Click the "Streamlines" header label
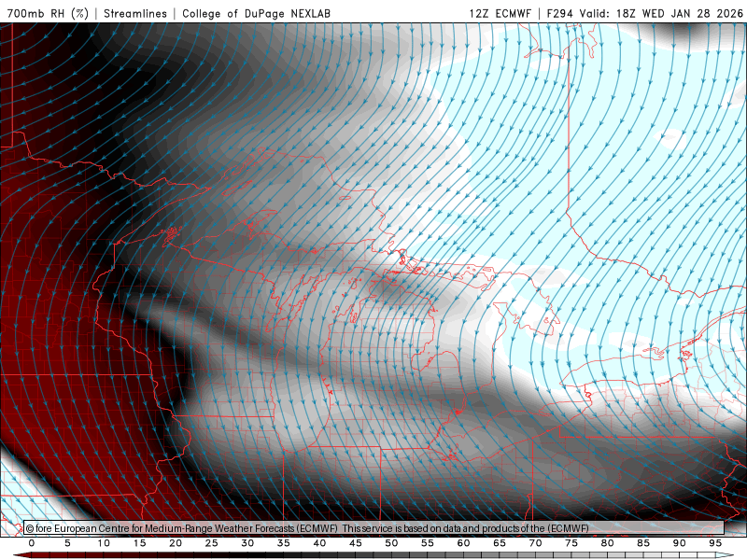The width and height of the screenshot is (747, 560). [135, 13]
